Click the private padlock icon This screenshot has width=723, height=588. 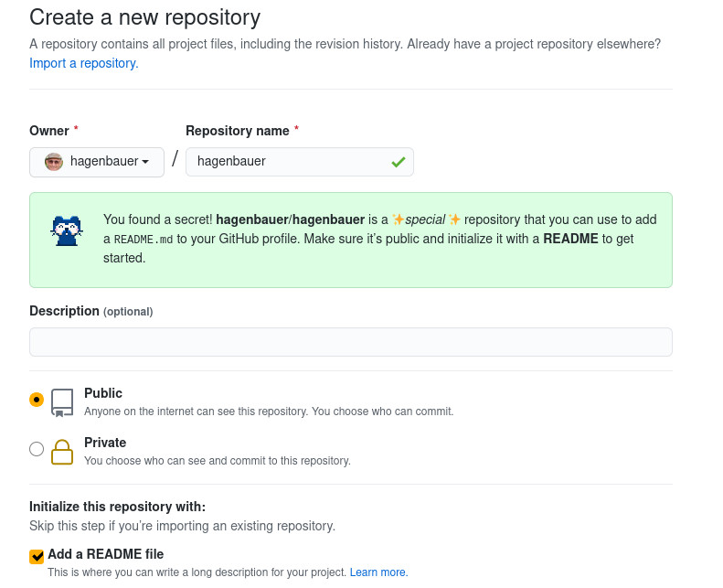(x=62, y=452)
